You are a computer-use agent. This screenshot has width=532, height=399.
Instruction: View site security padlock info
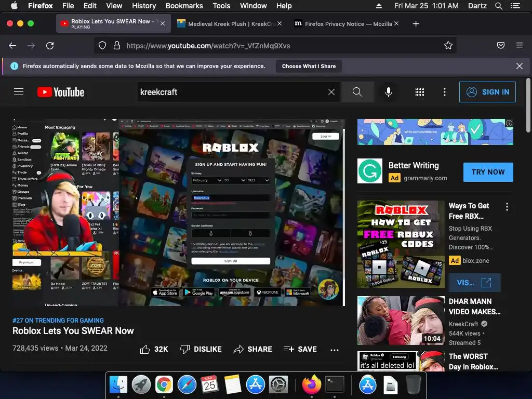[x=117, y=46]
